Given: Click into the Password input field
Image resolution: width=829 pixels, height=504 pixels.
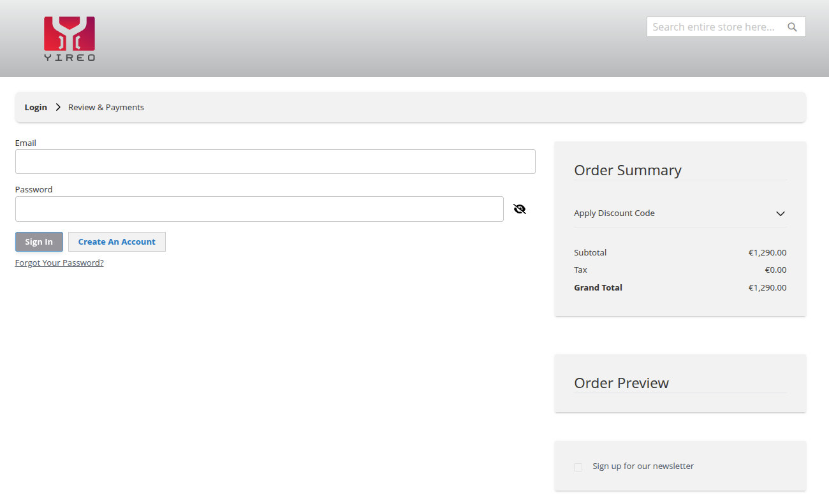Looking at the screenshot, I should click(259, 209).
